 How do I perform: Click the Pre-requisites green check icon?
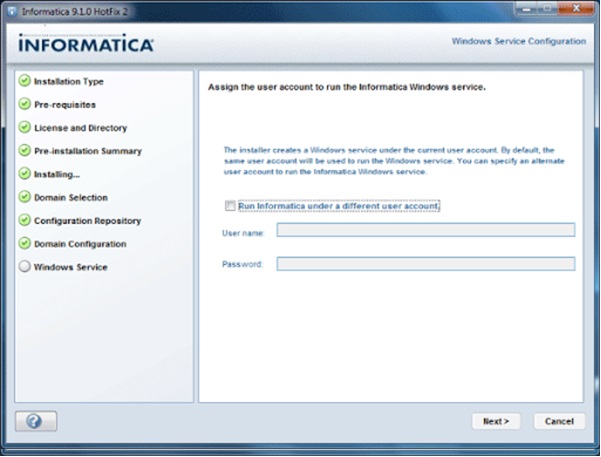click(x=25, y=104)
